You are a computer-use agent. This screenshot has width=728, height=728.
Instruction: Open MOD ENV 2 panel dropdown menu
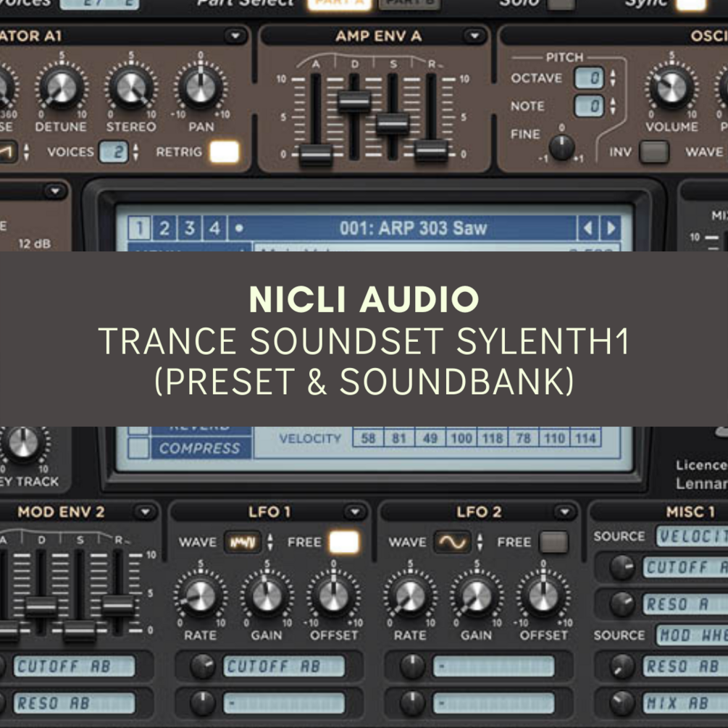click(146, 511)
